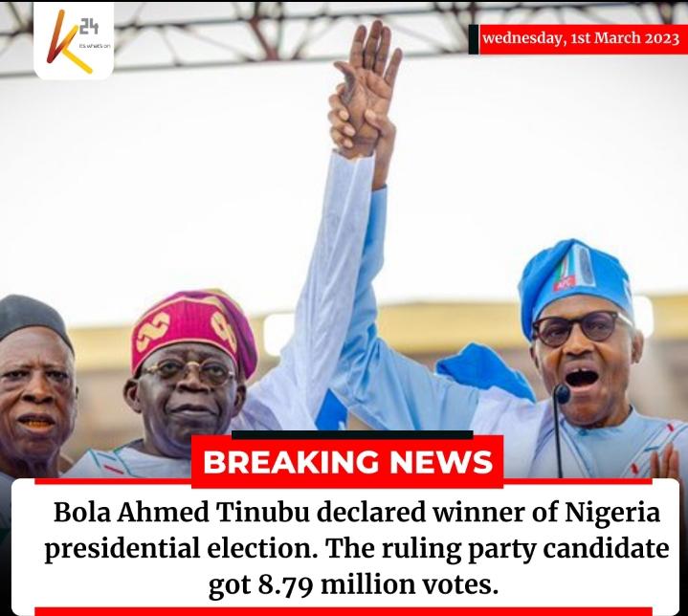Click the '24' numeral in the logo

pyautogui.click(x=89, y=27)
